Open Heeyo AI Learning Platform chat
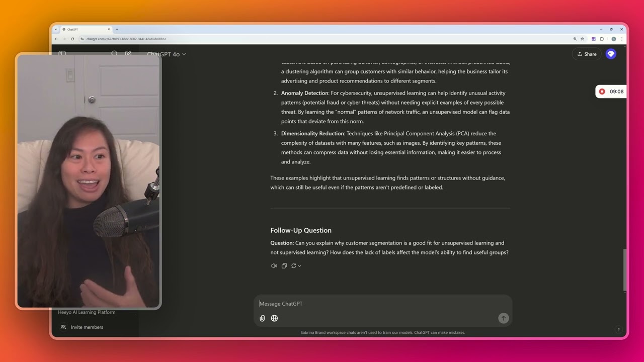 87,312
